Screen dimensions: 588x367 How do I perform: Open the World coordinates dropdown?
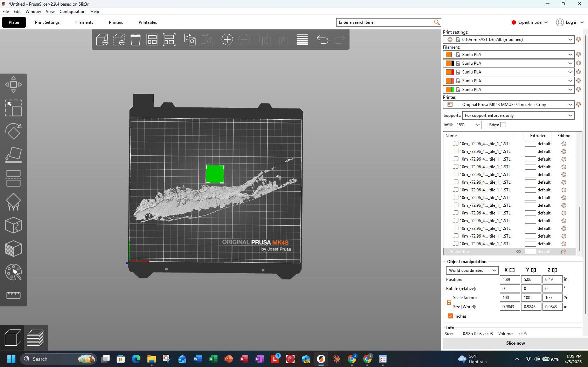[x=472, y=270]
